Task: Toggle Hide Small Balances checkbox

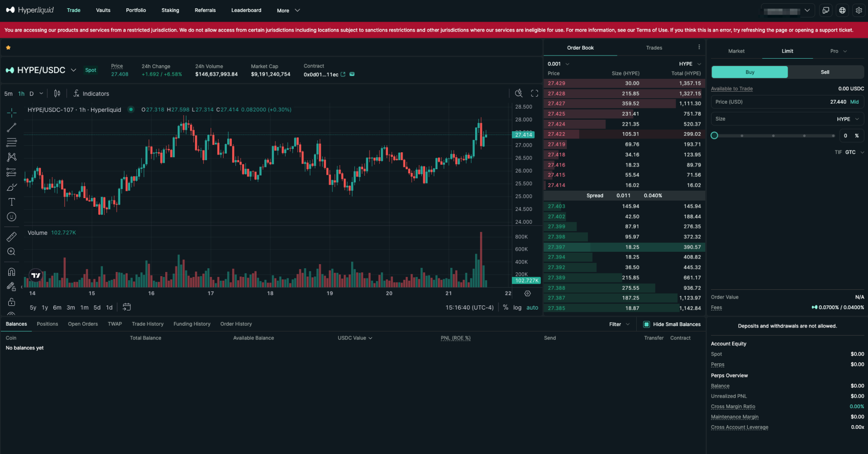Action: click(x=646, y=324)
